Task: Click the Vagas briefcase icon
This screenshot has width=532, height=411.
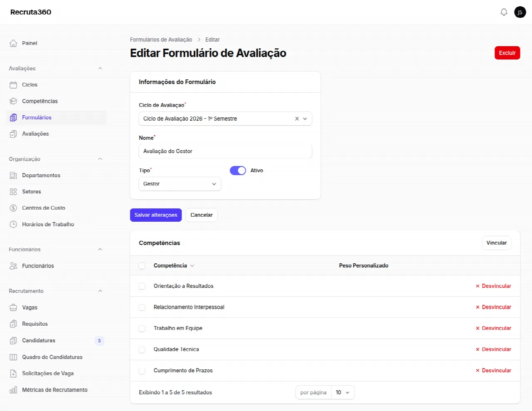Action: tap(13, 307)
